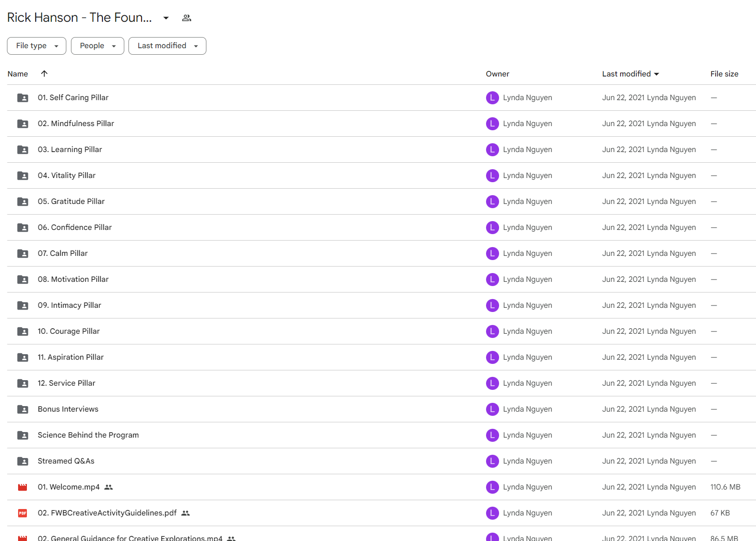Viewport: 756px width, 541px height.
Task: Reverse sort using the up arrow icon
Action: click(x=44, y=74)
